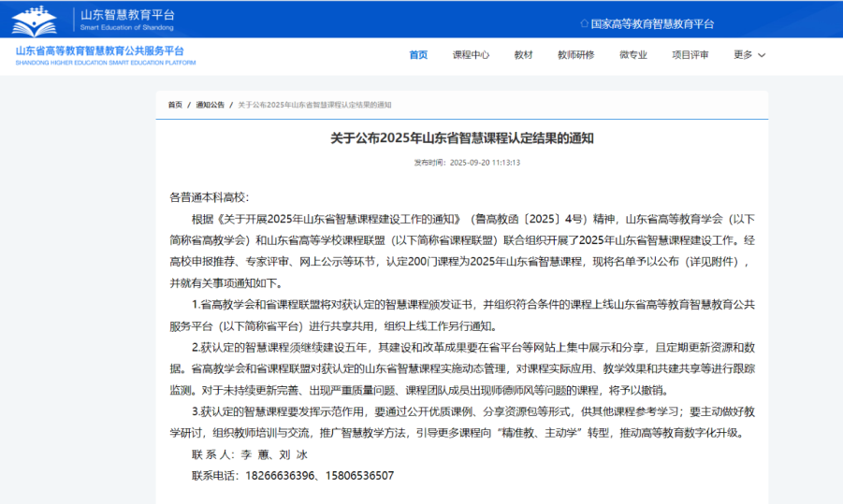This screenshot has width=843, height=504.
Task: Click the salutation line 各普通本科高校
Action: click(x=209, y=197)
